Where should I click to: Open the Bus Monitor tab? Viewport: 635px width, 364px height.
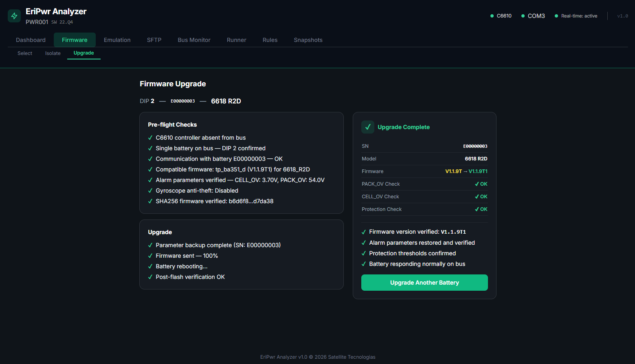[194, 40]
